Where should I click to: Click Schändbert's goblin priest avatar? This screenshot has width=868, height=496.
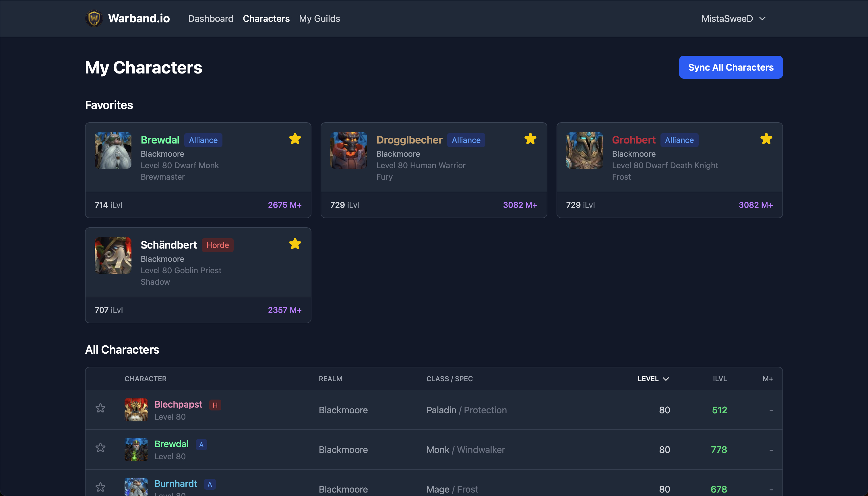coord(113,255)
